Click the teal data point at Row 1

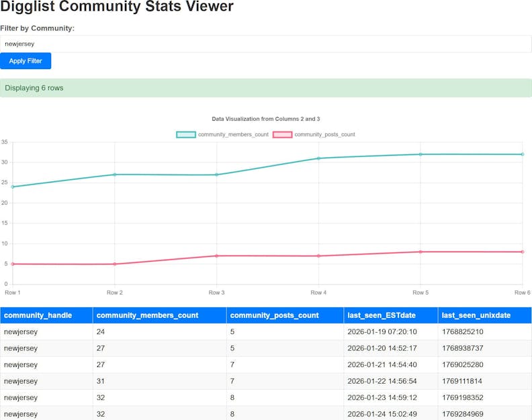click(13, 187)
